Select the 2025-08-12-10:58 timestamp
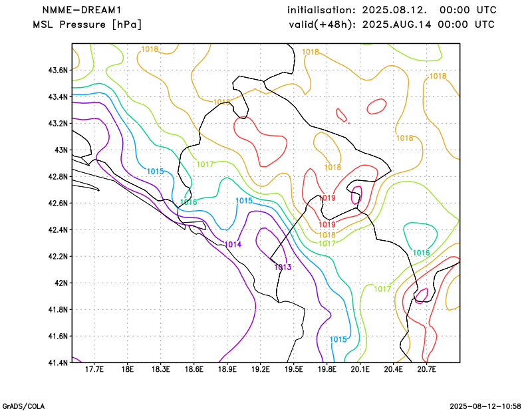The image size is (532, 411). (x=485, y=406)
